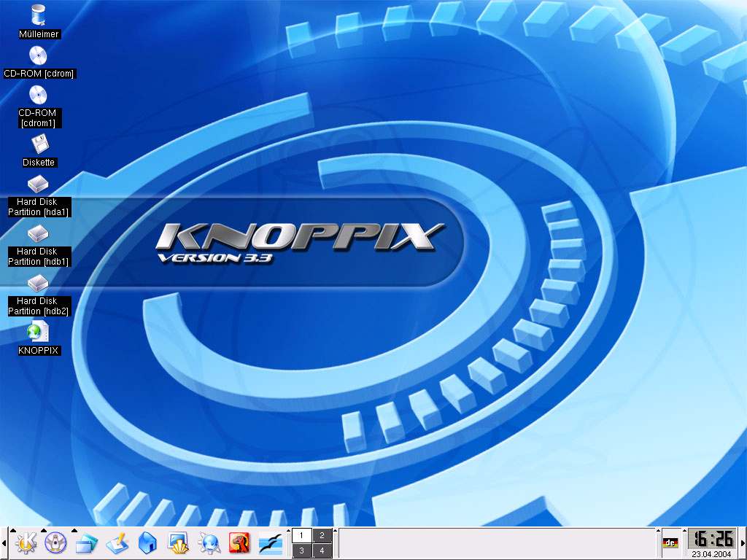Switch to virtual desktop 1
The width and height of the screenshot is (747, 560).
pyautogui.click(x=301, y=535)
